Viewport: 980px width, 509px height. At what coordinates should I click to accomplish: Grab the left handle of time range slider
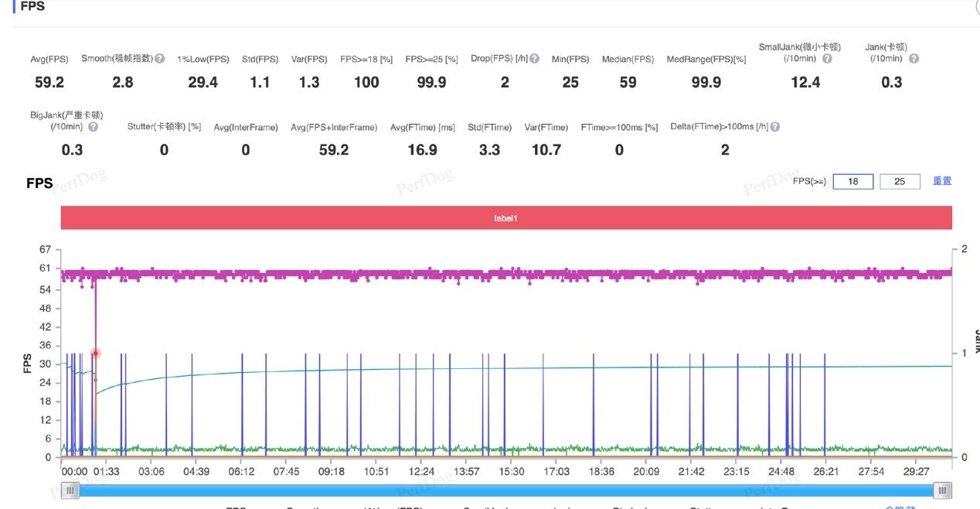click(70, 490)
